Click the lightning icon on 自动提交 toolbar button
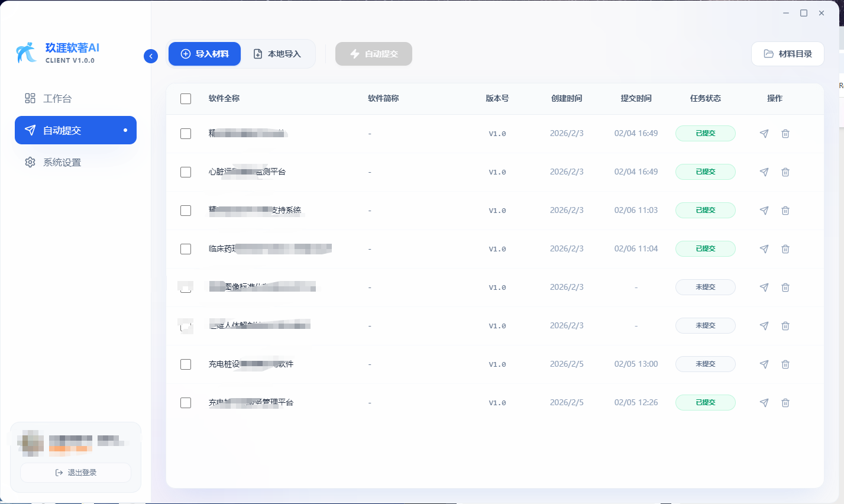This screenshot has width=844, height=504. (354, 53)
